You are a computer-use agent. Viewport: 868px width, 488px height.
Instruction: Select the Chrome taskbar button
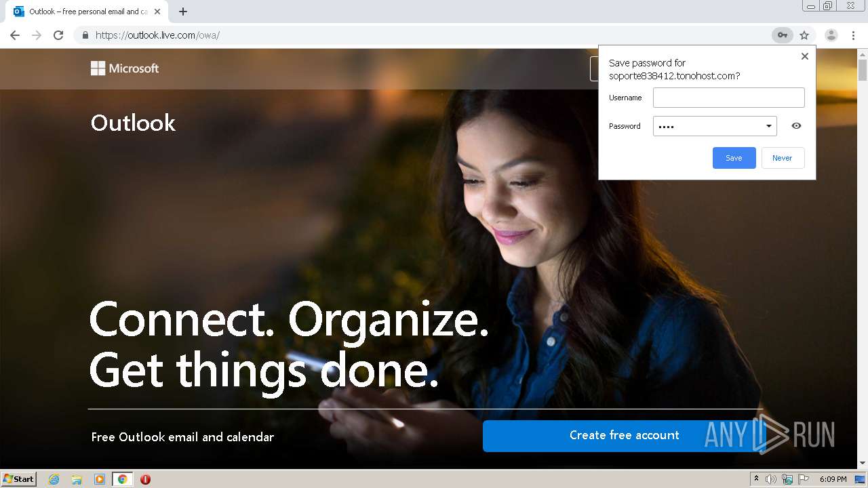pyautogui.click(x=123, y=479)
